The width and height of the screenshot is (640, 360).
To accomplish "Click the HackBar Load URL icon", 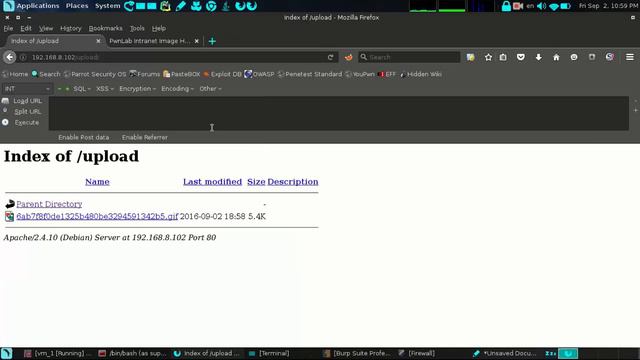I will [x=5, y=100].
